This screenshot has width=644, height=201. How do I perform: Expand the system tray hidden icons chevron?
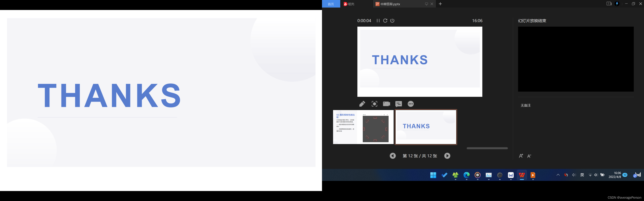tap(558, 175)
